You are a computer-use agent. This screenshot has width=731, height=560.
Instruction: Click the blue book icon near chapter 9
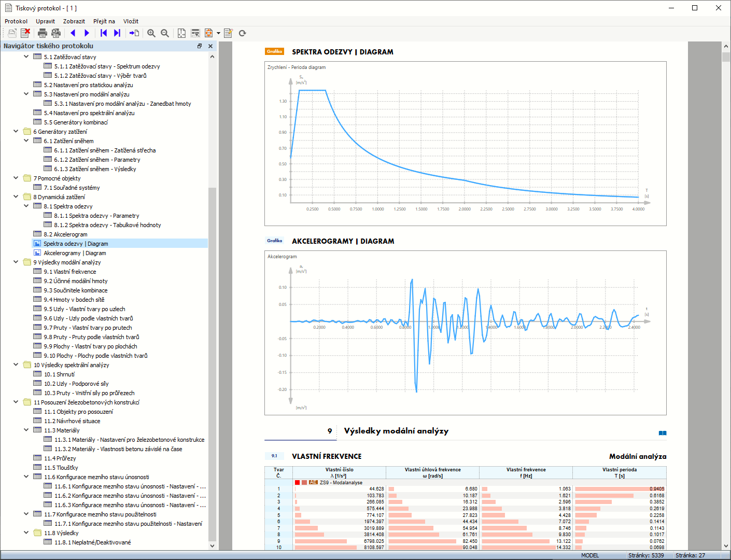pos(663,433)
